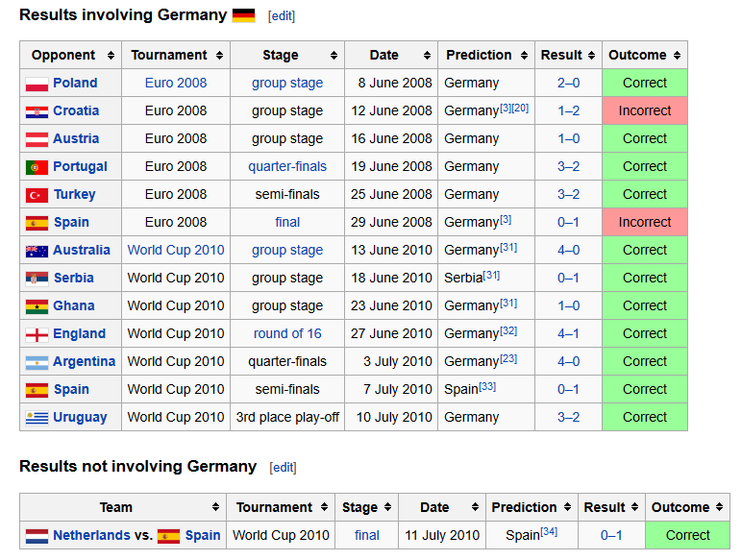Open the Serbia team link
This screenshot has width=742, height=560.
(73, 279)
